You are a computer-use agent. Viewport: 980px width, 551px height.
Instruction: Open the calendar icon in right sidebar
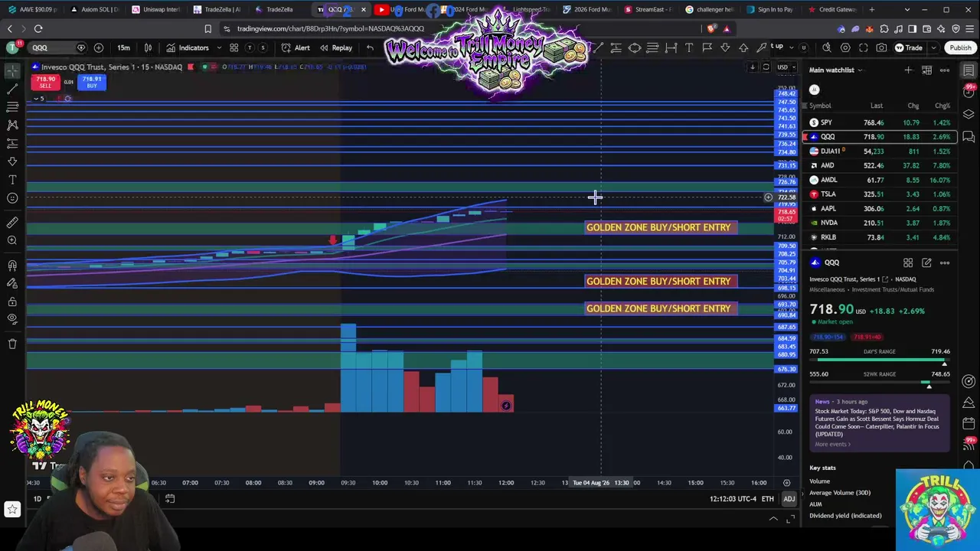969,422
